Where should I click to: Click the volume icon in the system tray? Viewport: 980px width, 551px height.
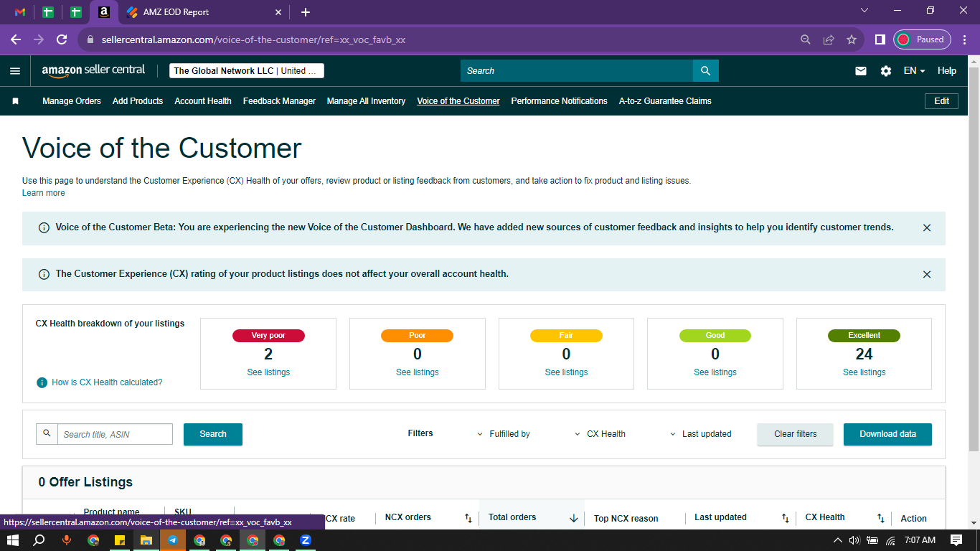(854, 540)
